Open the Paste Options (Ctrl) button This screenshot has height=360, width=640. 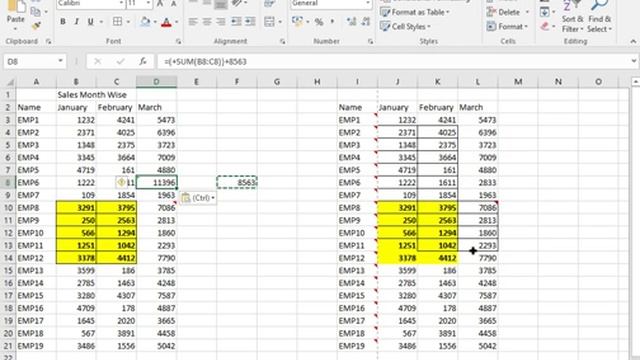point(198,198)
